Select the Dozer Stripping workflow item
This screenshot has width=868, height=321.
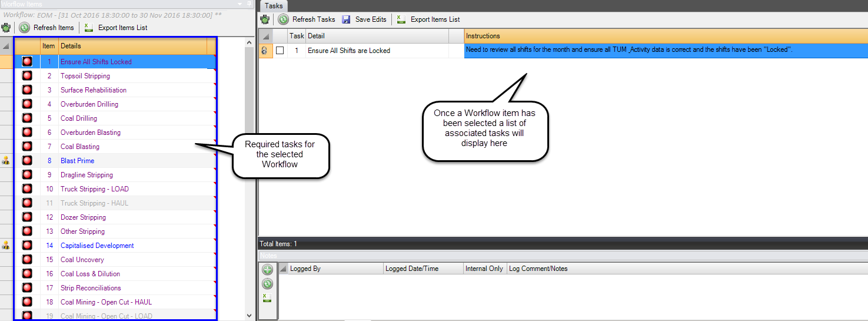click(83, 217)
